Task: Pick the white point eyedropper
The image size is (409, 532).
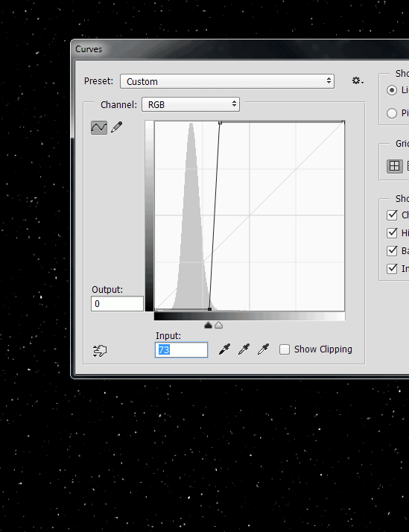Action: pyautogui.click(x=263, y=349)
